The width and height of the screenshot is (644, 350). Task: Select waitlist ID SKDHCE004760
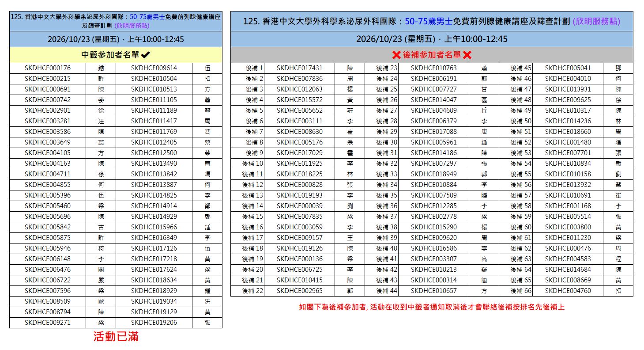pos(568,291)
